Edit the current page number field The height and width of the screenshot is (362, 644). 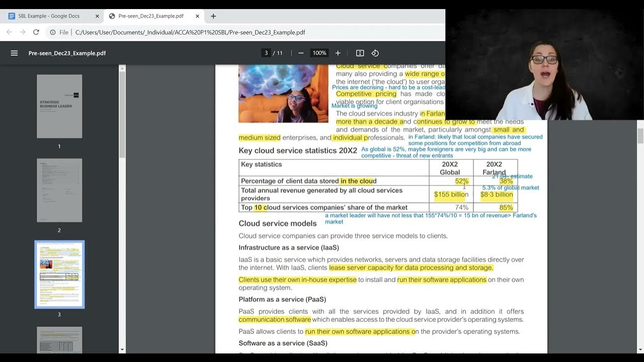pyautogui.click(x=266, y=53)
